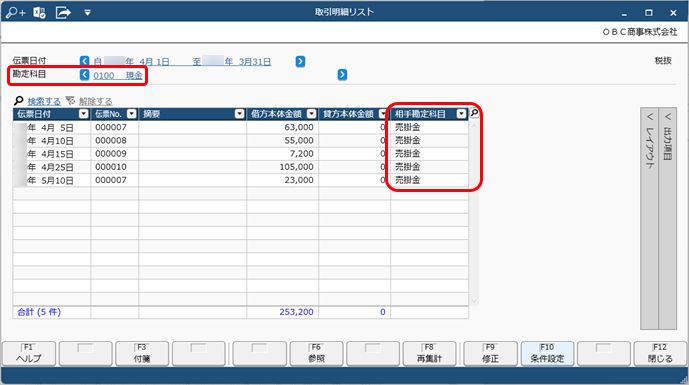Click the start date 4月 1日 link

click(154, 62)
